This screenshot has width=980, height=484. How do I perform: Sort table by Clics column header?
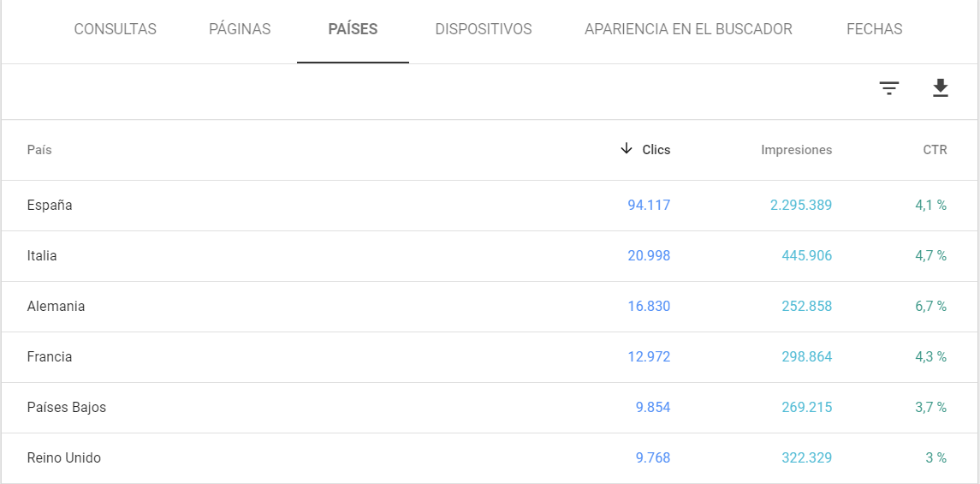(656, 150)
